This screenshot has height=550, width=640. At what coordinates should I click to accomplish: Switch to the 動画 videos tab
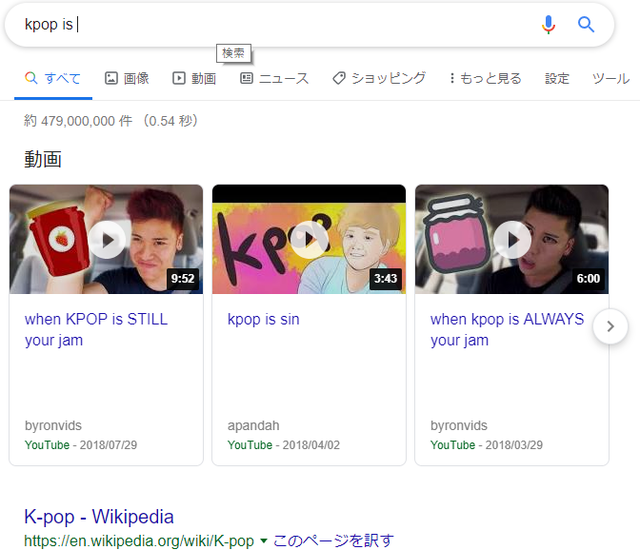point(194,78)
